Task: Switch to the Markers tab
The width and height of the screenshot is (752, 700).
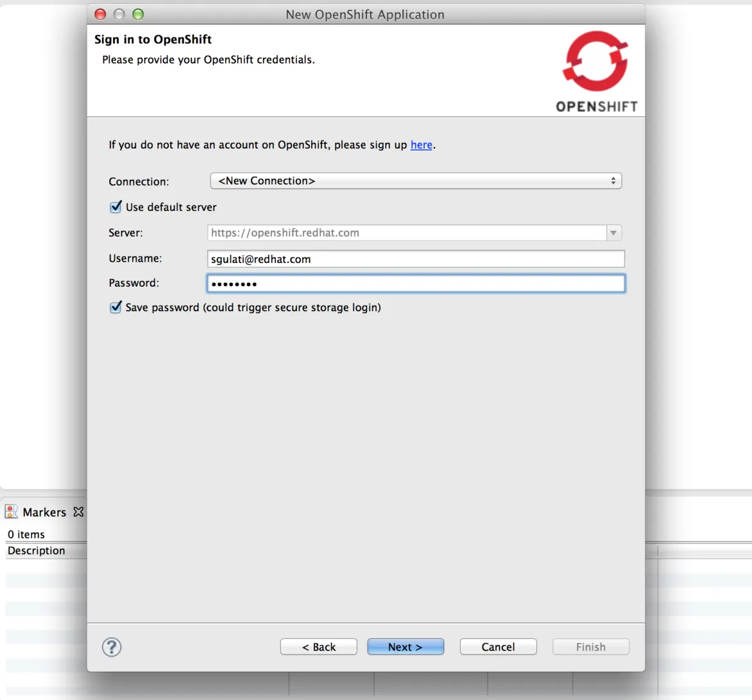Action: click(44, 512)
